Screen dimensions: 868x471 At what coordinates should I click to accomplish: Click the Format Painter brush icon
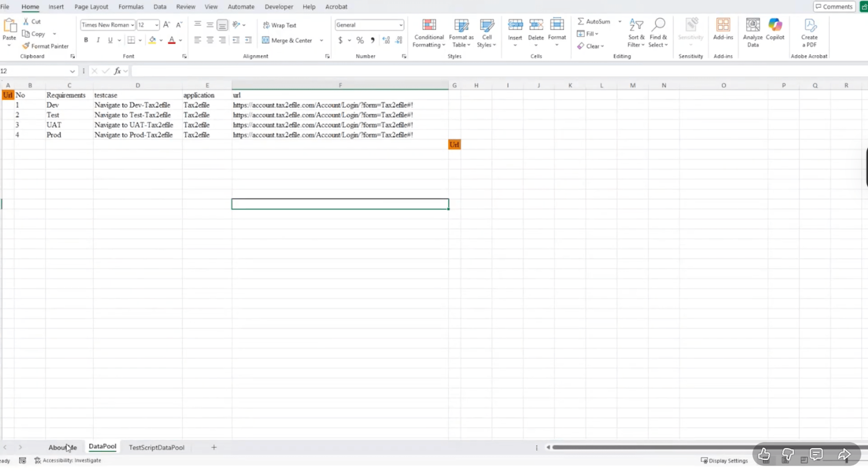point(26,46)
